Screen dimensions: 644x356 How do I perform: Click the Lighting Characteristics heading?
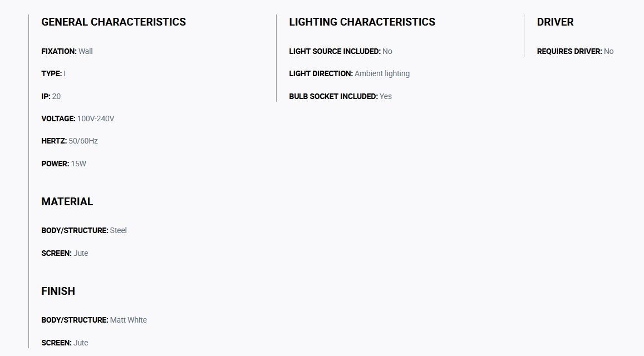click(x=362, y=22)
